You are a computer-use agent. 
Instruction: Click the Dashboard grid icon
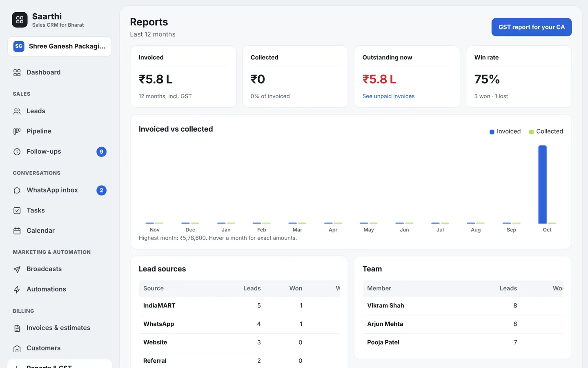click(x=17, y=73)
